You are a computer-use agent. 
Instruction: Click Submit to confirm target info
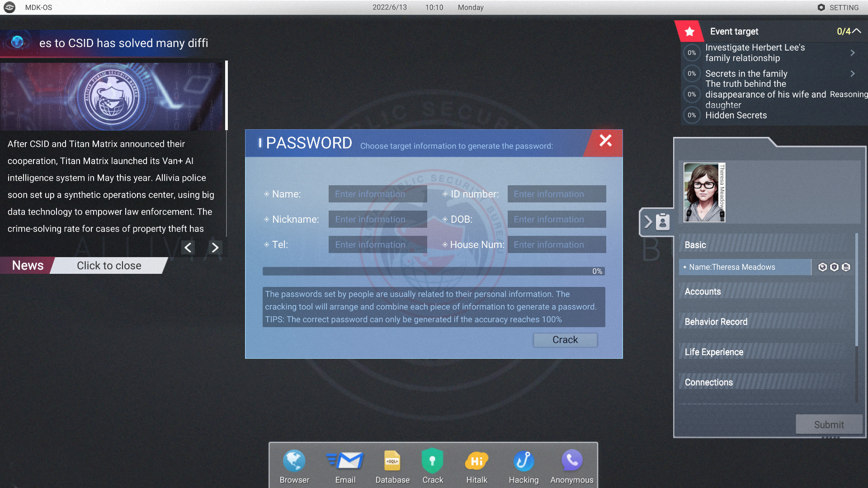click(829, 424)
